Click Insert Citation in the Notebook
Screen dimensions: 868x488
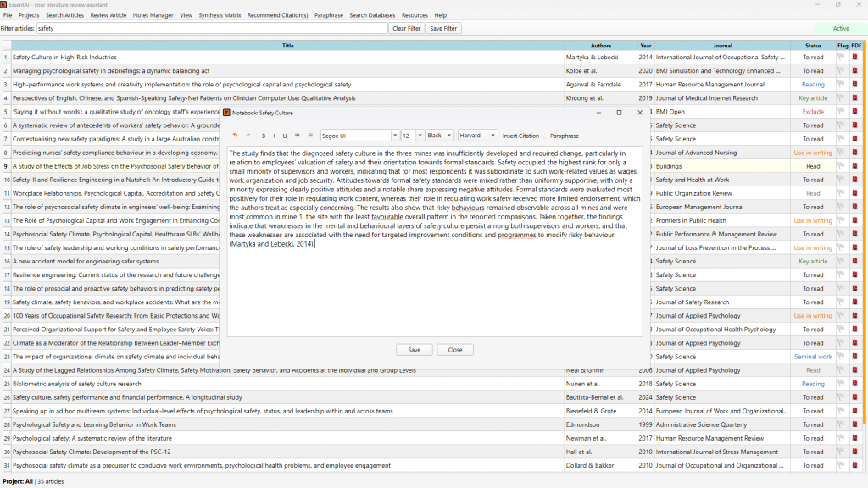[x=520, y=136]
